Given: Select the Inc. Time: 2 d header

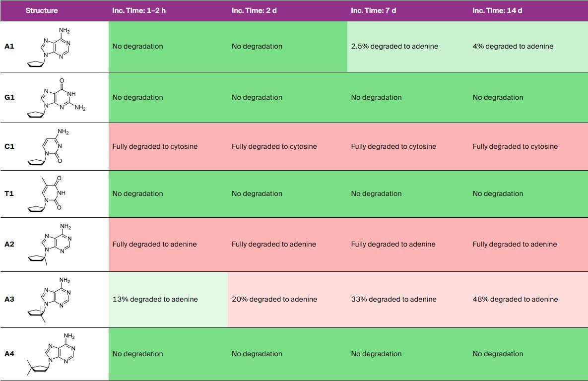Looking at the screenshot, I should coord(254,10).
